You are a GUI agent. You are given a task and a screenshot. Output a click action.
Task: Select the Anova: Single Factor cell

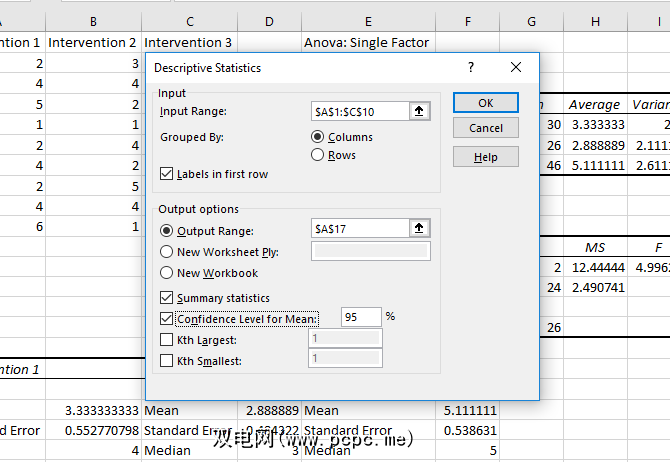pos(368,42)
